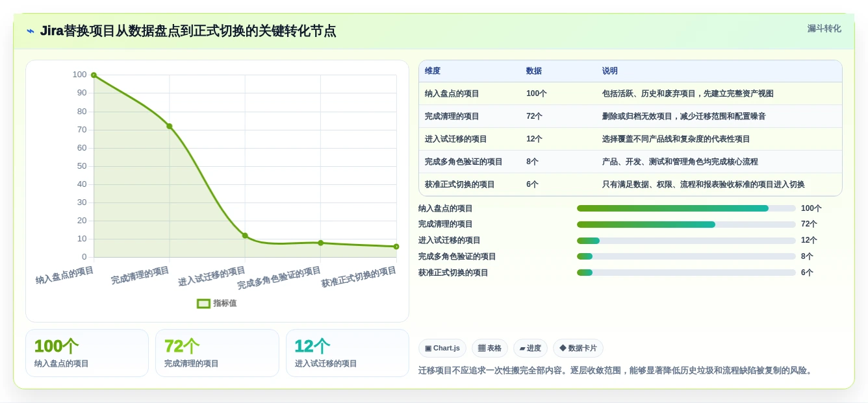Click the 进入试迁移的项目 progress bar
The image size is (868, 403).
click(x=686, y=241)
